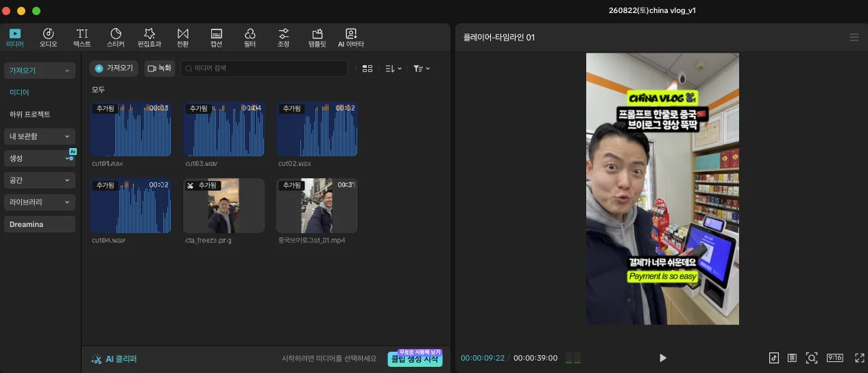Open the sort order dropdown

pos(394,69)
